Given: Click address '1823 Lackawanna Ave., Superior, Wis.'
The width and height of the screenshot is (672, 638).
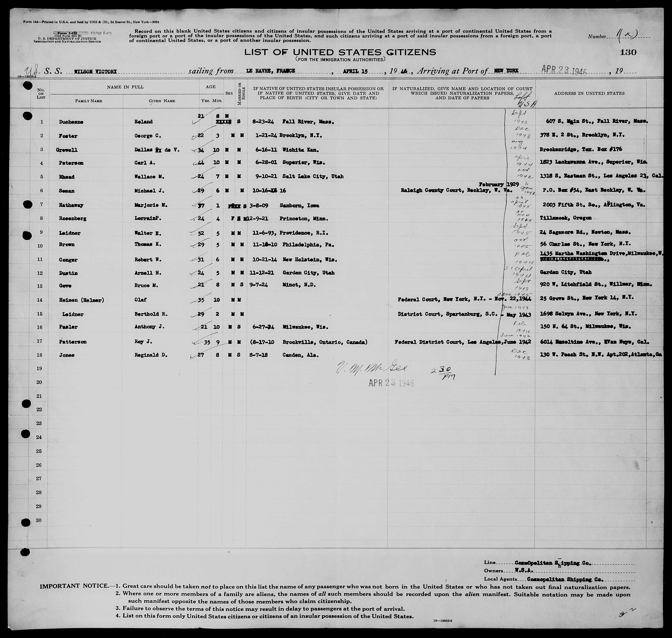Looking at the screenshot, I should coord(593,162).
